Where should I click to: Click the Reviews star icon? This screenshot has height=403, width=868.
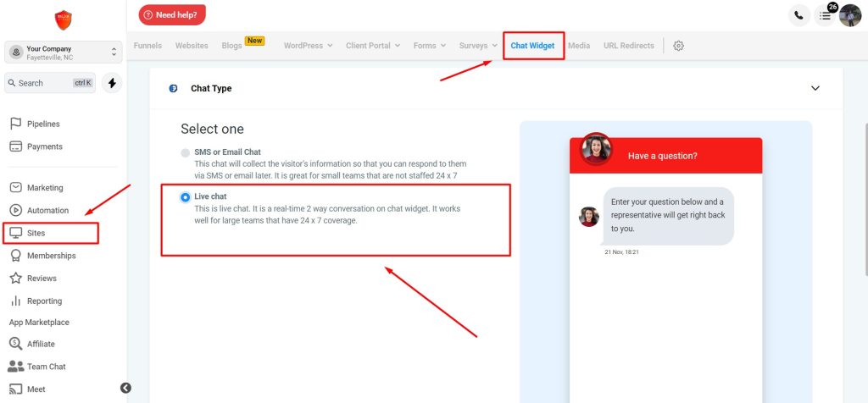point(15,278)
